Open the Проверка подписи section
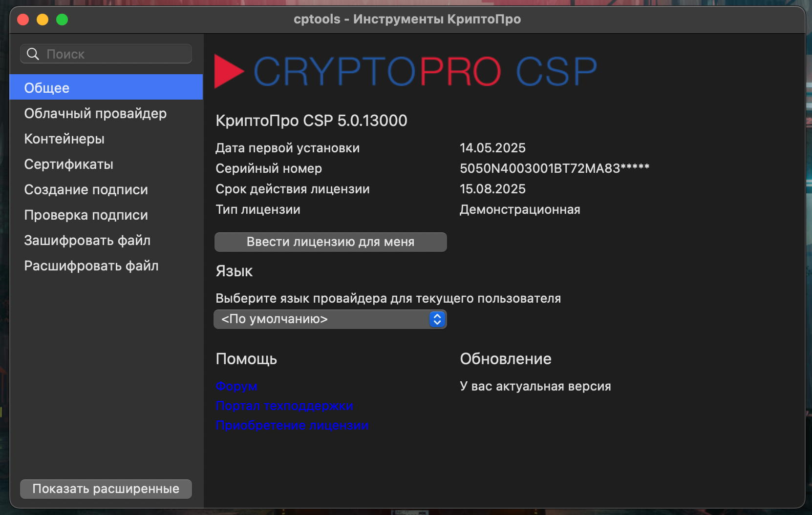 (86, 215)
